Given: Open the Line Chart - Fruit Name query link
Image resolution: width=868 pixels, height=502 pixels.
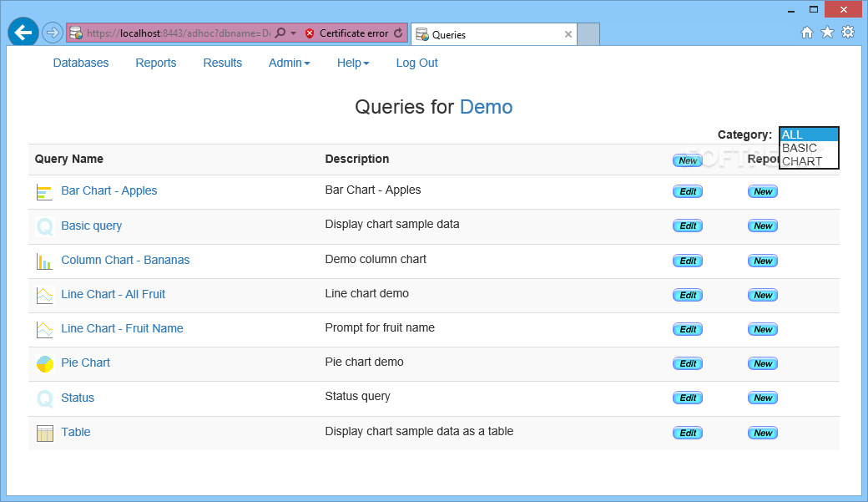Looking at the screenshot, I should [x=122, y=328].
